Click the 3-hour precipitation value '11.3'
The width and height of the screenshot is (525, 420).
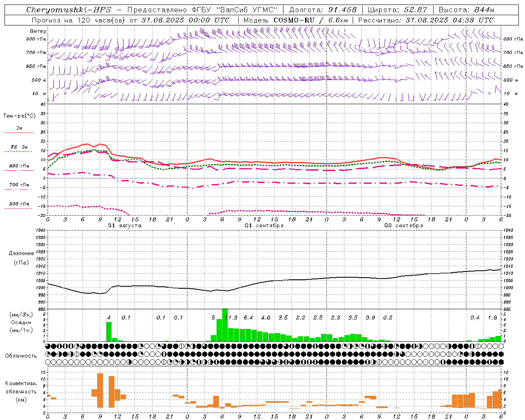231,318
